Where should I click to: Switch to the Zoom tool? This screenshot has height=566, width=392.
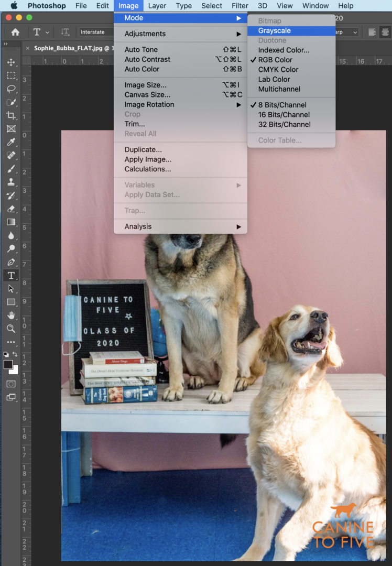[11, 329]
